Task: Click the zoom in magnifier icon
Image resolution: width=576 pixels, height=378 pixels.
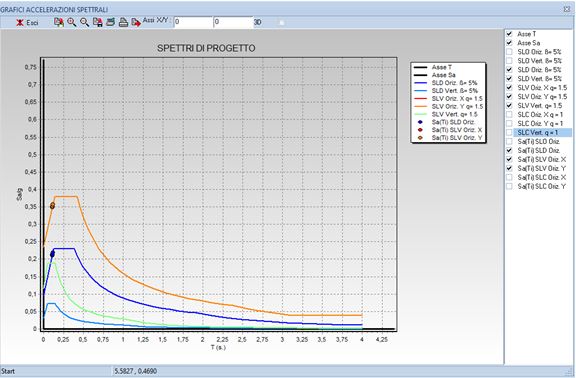Action: click(x=72, y=22)
